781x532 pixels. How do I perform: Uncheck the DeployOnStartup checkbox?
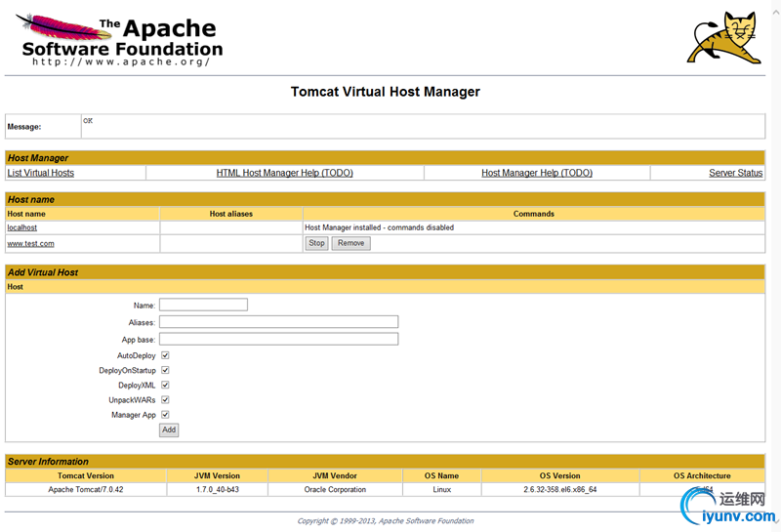[165, 370]
